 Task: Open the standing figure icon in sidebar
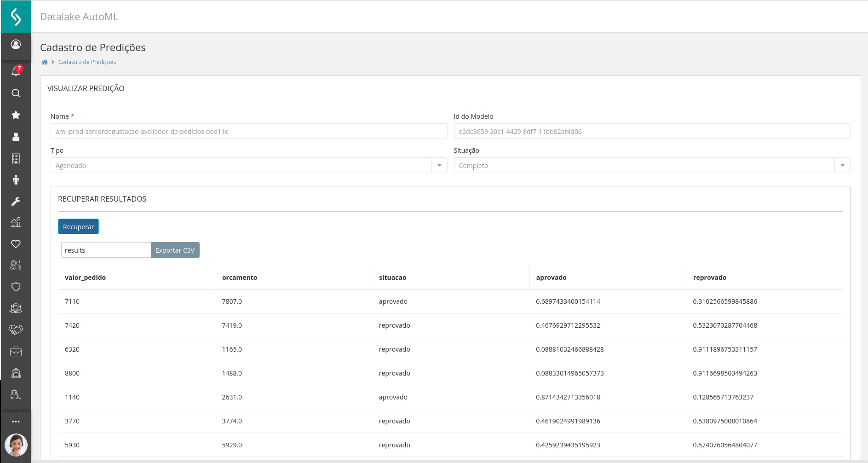pyautogui.click(x=16, y=180)
